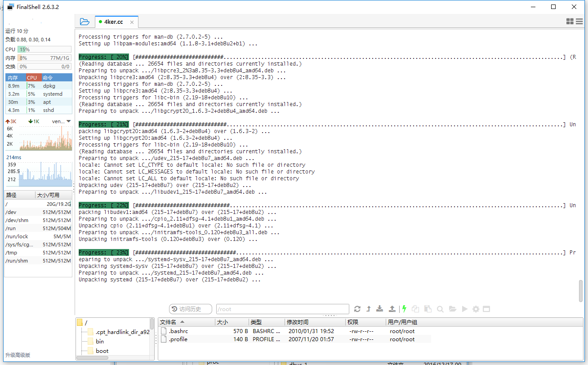Viewport: 588px width, 365px height.
Task: Sort processes by 命令 column
Action: 57,78
